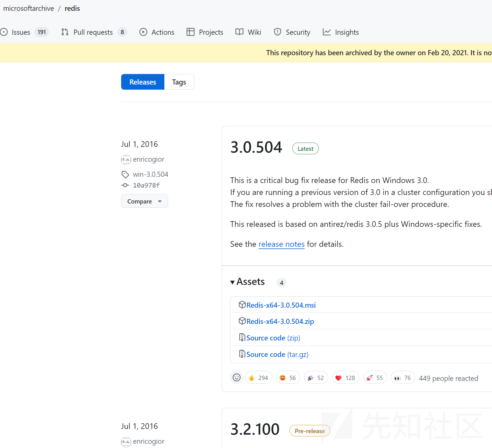Viewport: 492px width, 448px height.
Task: Open the redis repository link
Action: (x=72, y=9)
